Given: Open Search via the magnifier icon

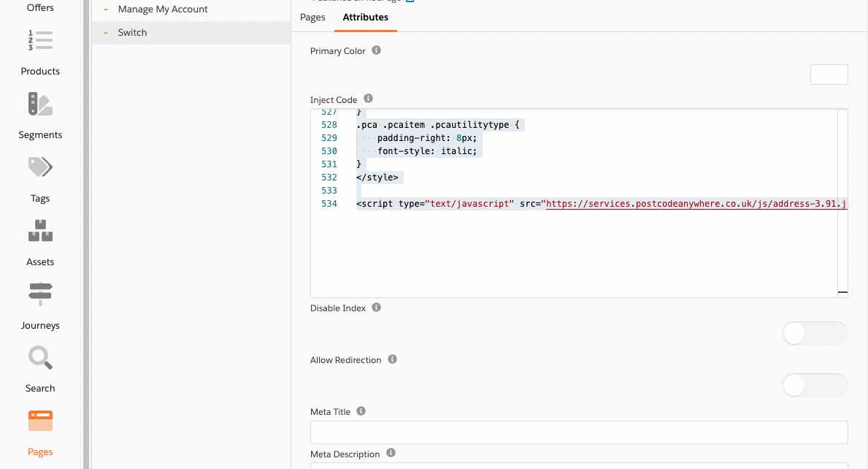Looking at the screenshot, I should (40, 358).
